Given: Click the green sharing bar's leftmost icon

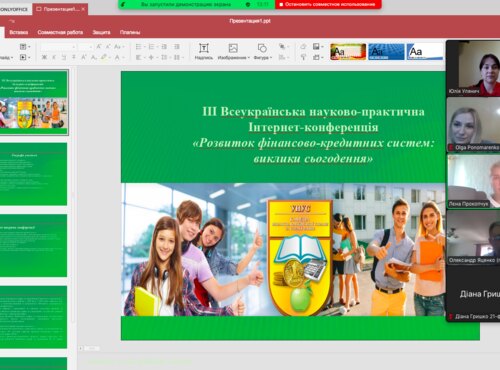Looking at the screenshot, I should pyautogui.click(x=123, y=4).
